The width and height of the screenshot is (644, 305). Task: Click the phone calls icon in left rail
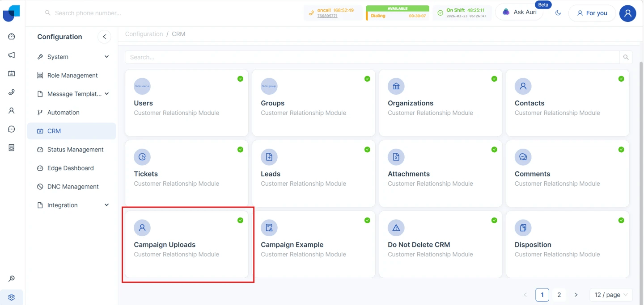pos(12,92)
